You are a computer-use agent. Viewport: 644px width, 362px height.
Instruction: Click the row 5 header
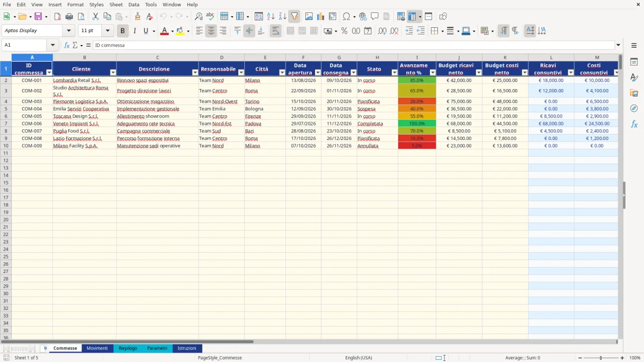tap(5, 116)
